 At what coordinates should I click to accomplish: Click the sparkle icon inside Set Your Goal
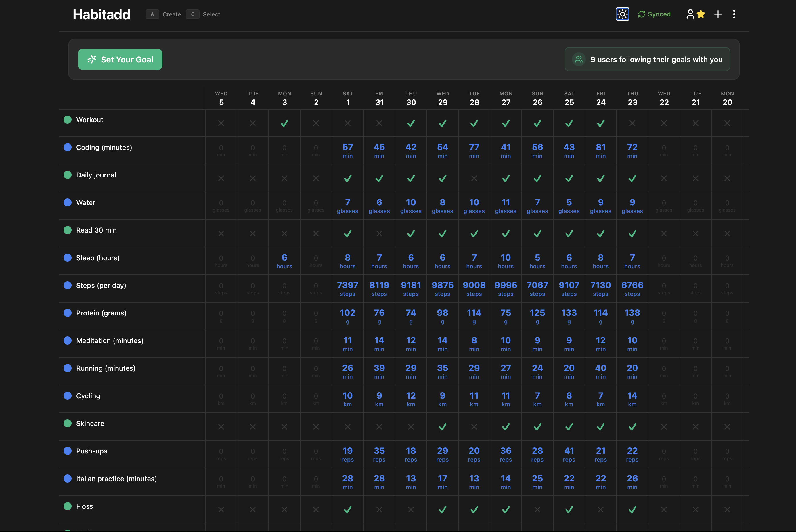[x=92, y=59]
